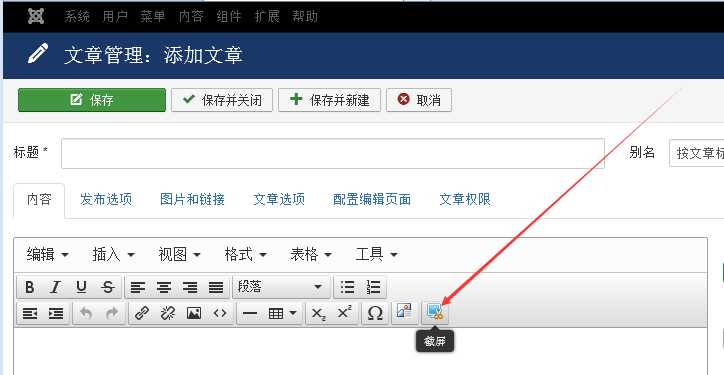
Task: Remove link with the broken chain icon
Action: pos(168,314)
